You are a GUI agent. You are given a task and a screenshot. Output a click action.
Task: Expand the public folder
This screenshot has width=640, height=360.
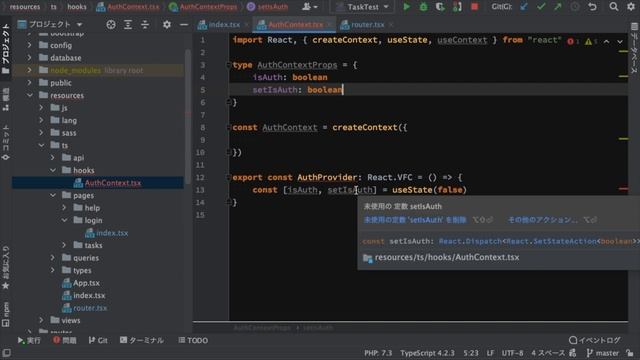tap(29, 82)
